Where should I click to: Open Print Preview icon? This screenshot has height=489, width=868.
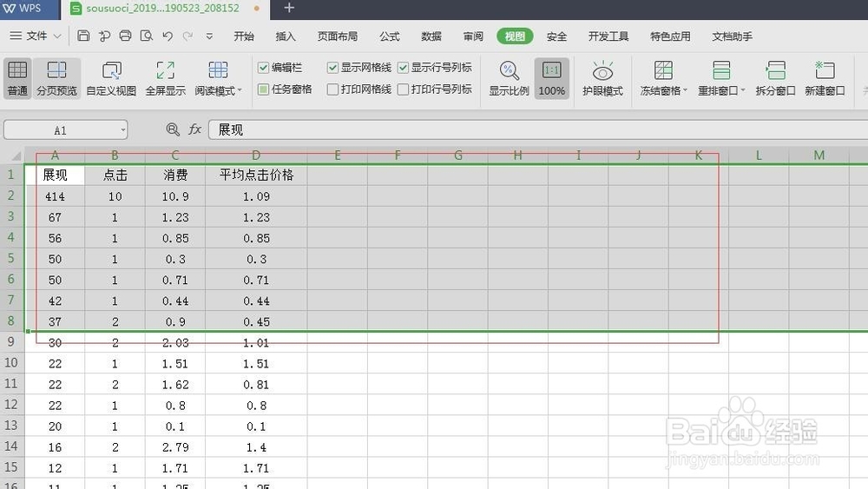click(146, 36)
